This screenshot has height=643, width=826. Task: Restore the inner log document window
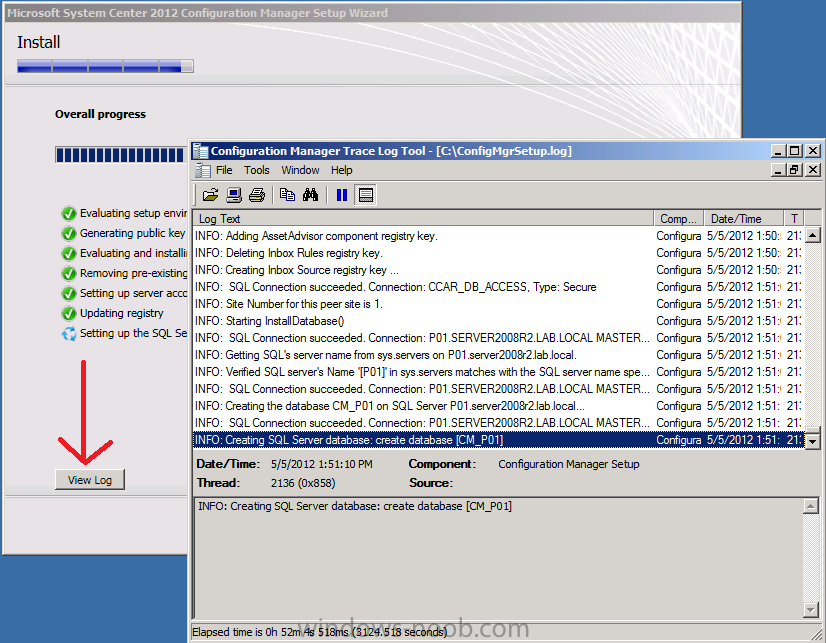coord(794,170)
